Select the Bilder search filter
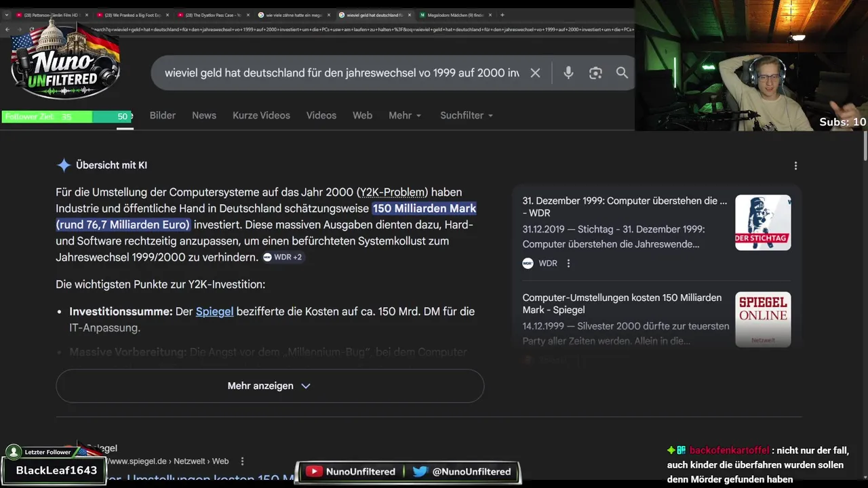 tap(163, 115)
